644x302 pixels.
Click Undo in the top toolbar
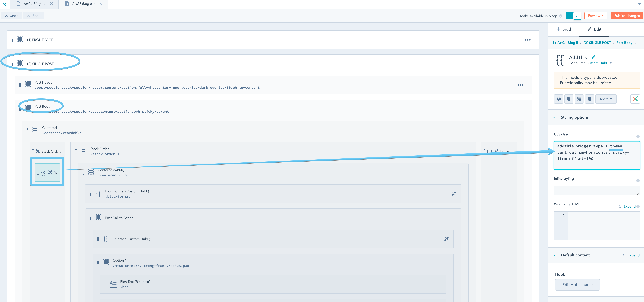pos(11,15)
